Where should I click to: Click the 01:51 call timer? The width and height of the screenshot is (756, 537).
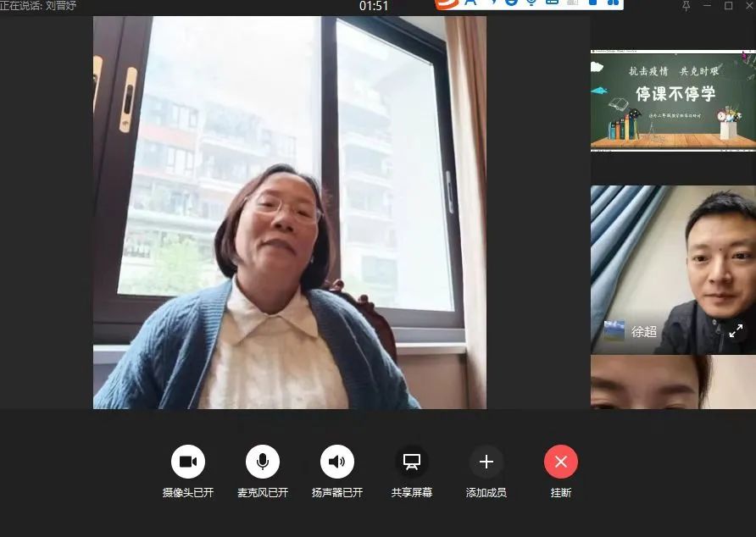click(x=374, y=6)
